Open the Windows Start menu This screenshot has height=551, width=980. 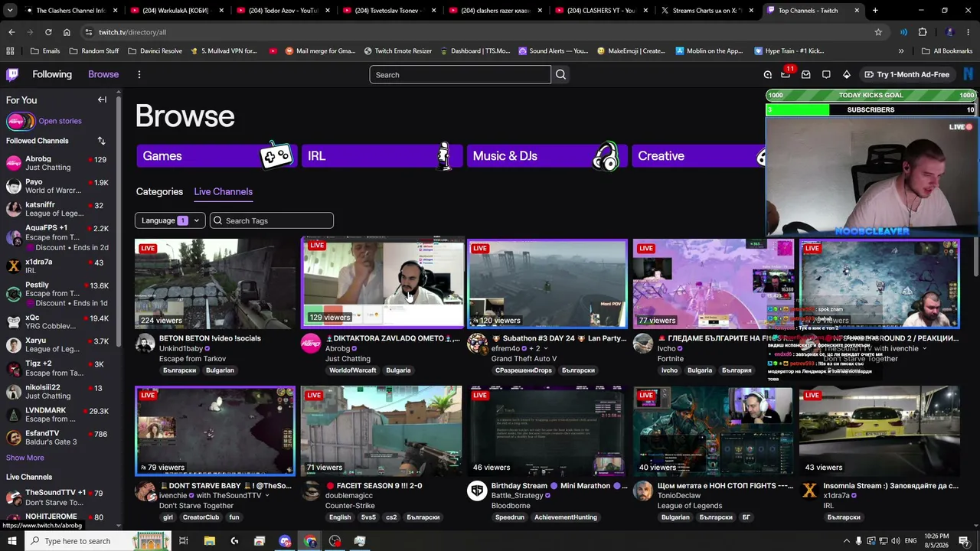(x=11, y=541)
